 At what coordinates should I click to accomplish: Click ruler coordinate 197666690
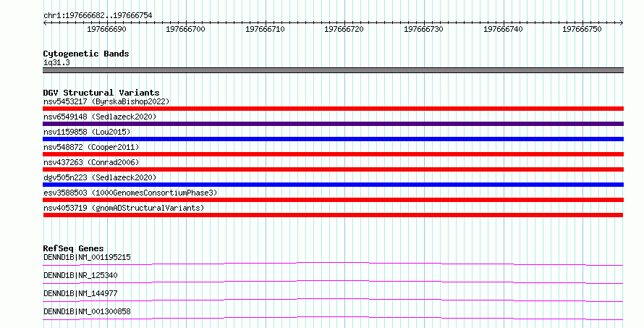107,29
